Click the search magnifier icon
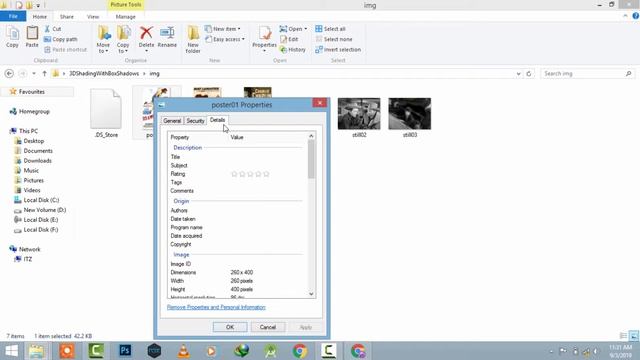The width and height of the screenshot is (640, 360). [629, 73]
